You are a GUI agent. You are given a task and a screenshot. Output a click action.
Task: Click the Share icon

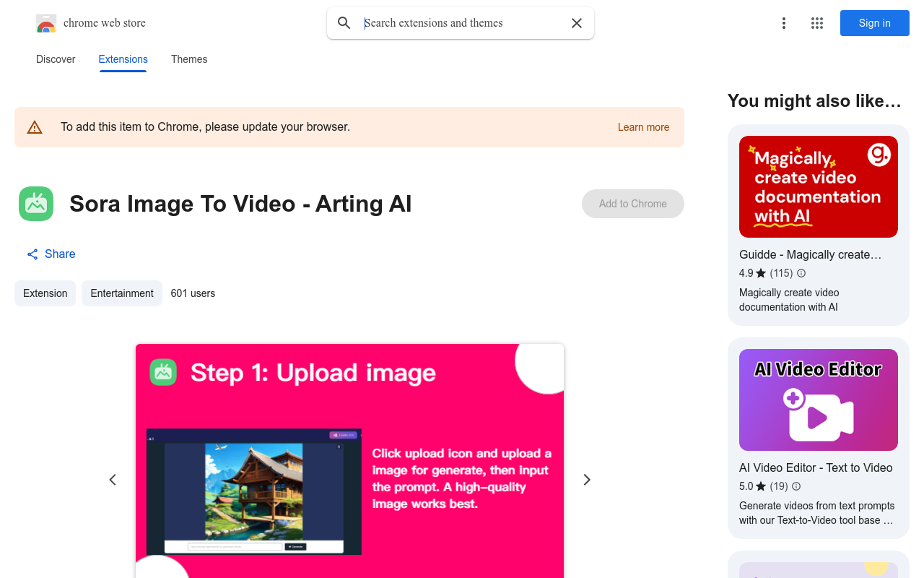pos(32,254)
